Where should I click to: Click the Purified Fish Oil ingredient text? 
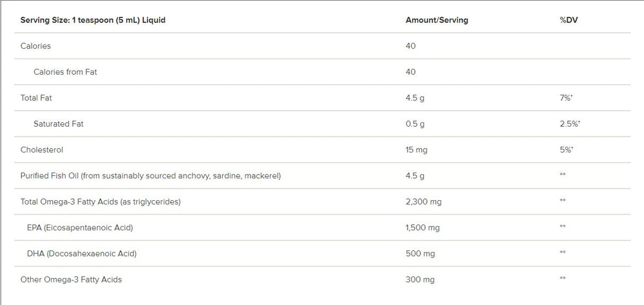(x=151, y=176)
